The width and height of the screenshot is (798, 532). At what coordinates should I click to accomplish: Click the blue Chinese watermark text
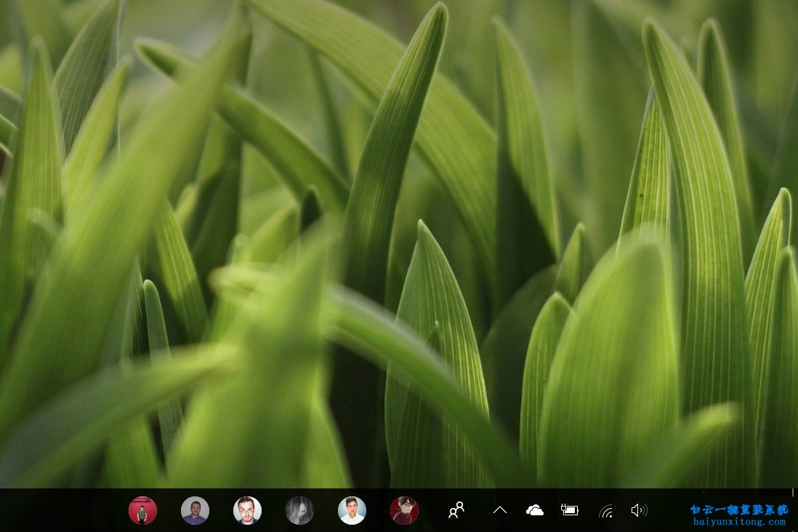coord(738,509)
